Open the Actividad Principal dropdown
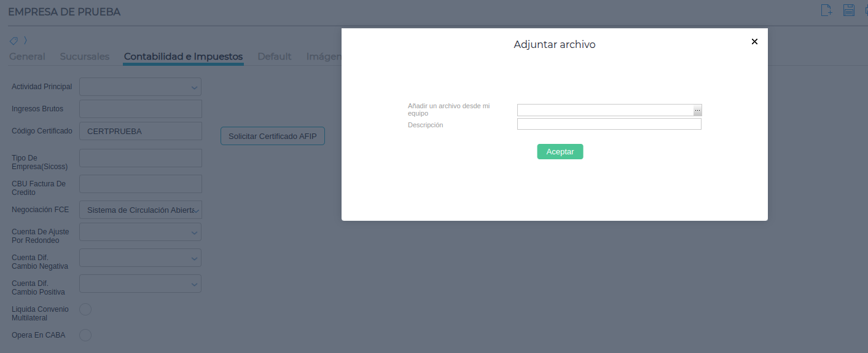 coord(141,87)
